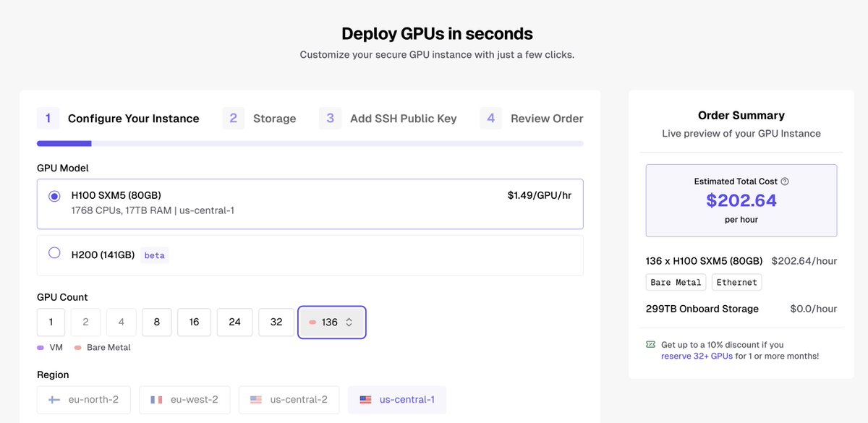Set GPU count to 8
This screenshot has width=868, height=423.
(156, 322)
